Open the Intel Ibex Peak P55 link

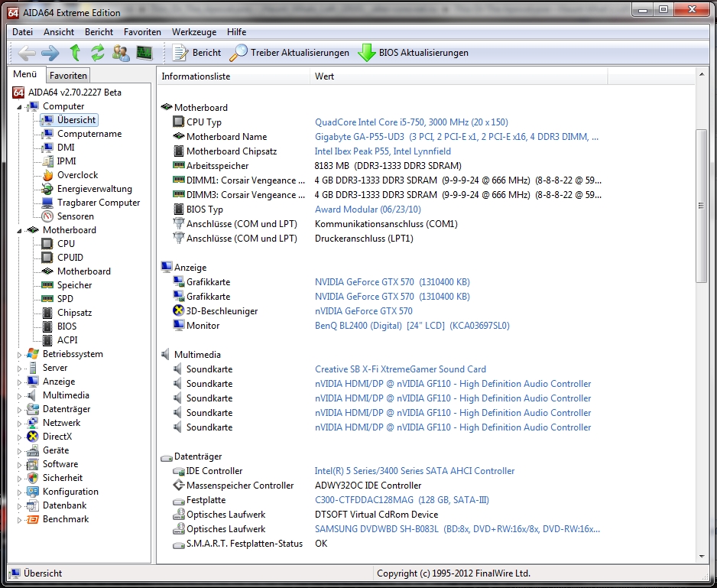coord(383,151)
